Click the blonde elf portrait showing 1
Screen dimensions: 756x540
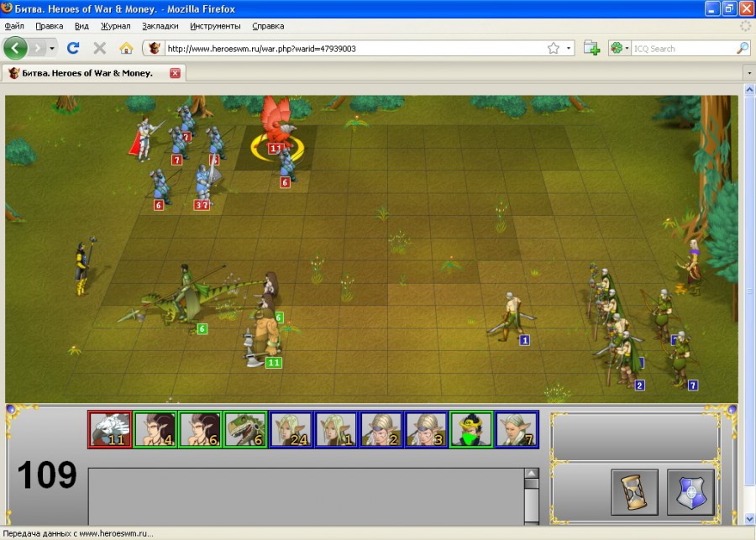336,430
